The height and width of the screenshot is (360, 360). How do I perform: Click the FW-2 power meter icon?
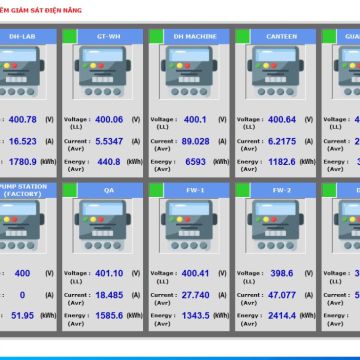click(275, 225)
